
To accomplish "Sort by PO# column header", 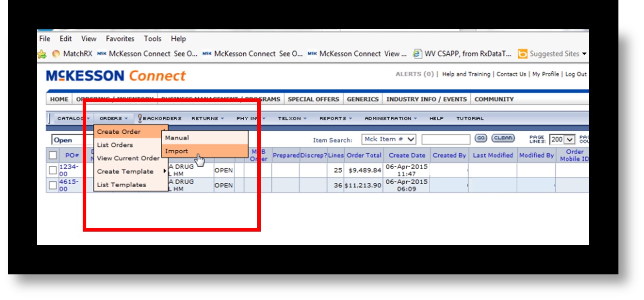I will click(x=72, y=155).
